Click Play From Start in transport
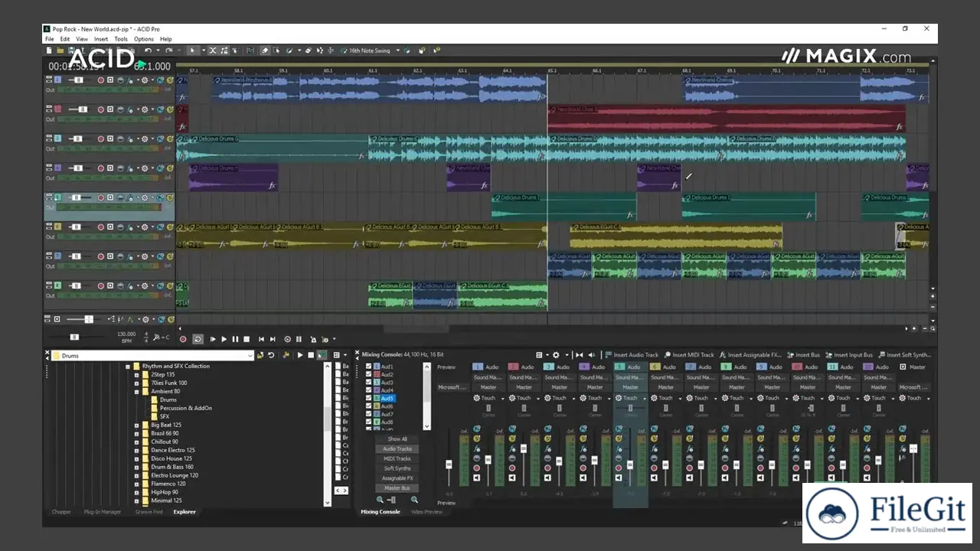 (x=213, y=339)
